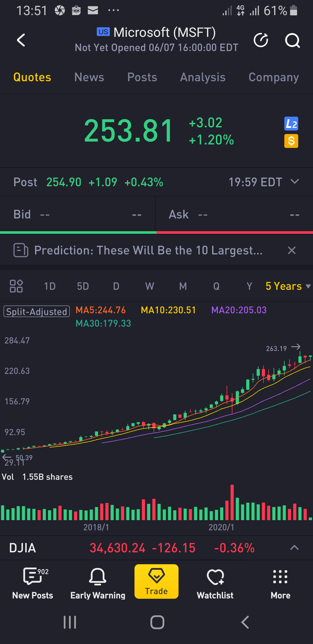Viewport: 313px width, 644px height.
Task: Open New Posts with 902 notifications
Action: pos(32,581)
